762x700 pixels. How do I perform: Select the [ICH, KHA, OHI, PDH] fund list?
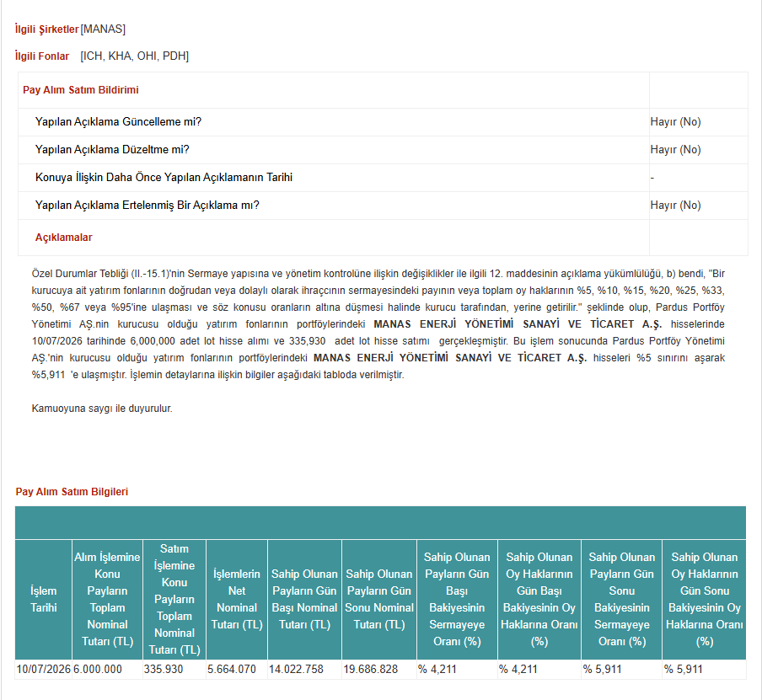click(135, 56)
